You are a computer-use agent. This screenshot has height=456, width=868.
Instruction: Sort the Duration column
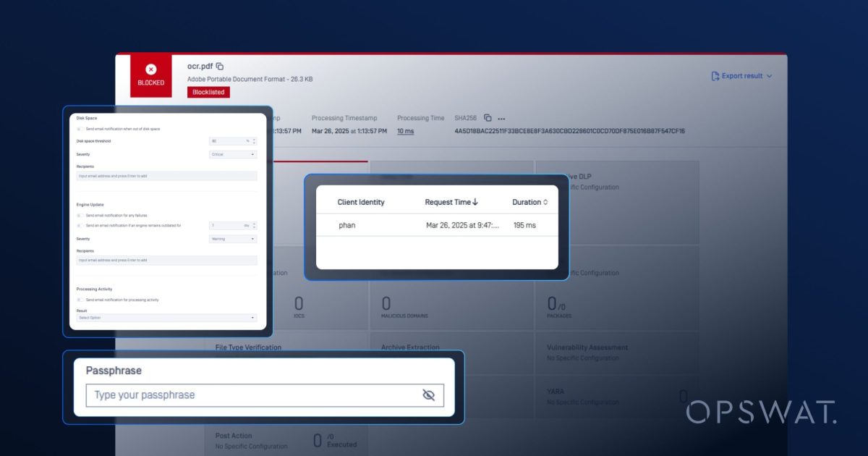[x=529, y=202]
